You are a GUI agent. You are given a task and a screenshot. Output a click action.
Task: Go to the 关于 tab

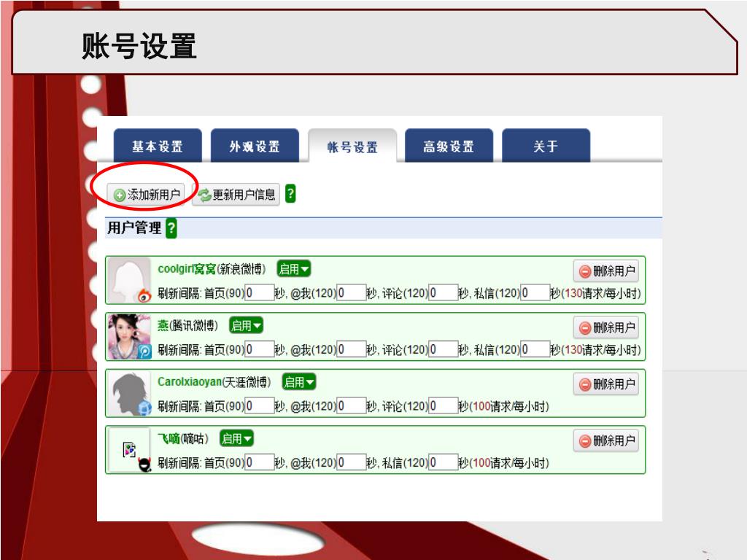tap(546, 146)
